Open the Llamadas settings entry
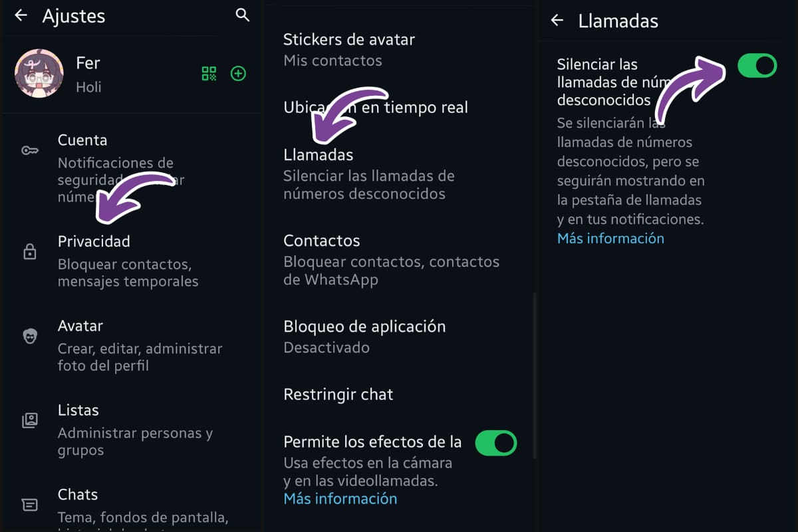The image size is (798, 532). pos(318,154)
